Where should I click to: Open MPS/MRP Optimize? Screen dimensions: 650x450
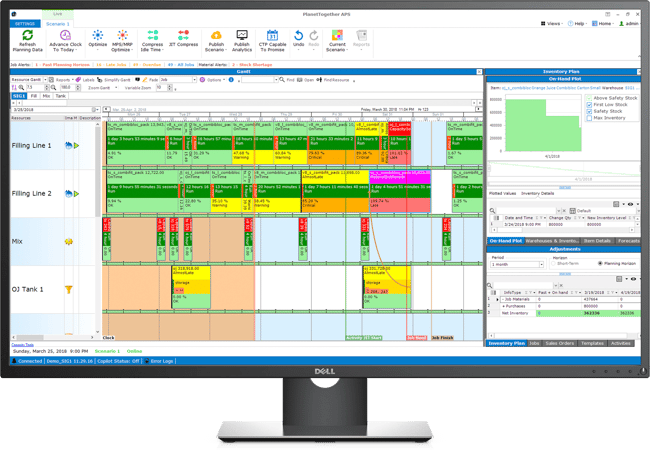(x=122, y=41)
